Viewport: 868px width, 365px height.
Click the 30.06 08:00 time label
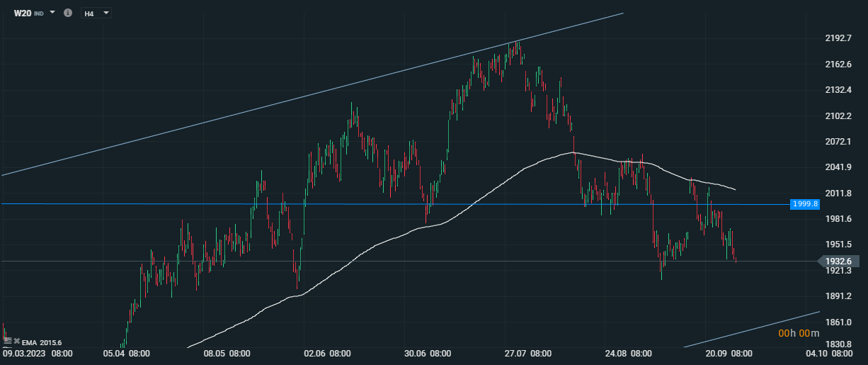tap(428, 353)
